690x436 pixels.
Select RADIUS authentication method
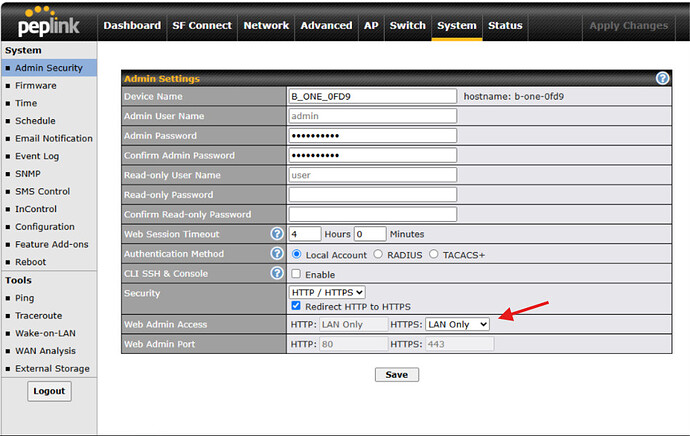[378, 254]
